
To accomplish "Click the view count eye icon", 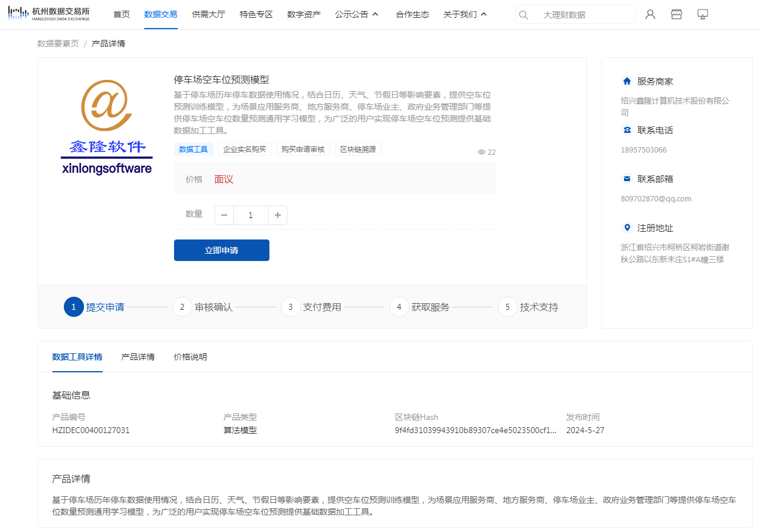I will coord(482,152).
